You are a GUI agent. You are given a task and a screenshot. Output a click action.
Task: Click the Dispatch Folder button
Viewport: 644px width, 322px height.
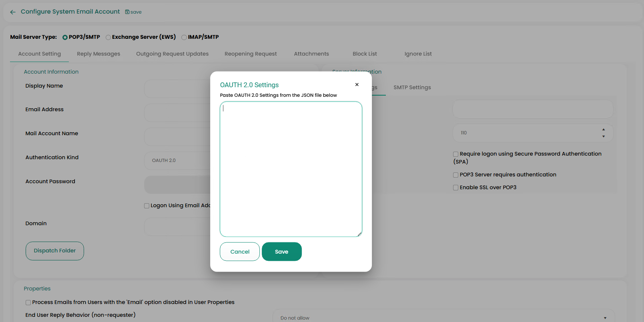[x=55, y=251]
